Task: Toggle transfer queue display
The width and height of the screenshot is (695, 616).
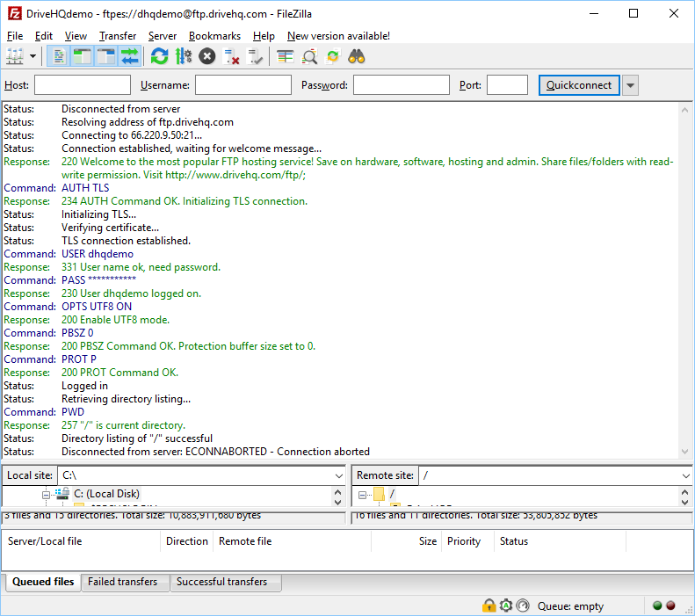Action: (x=129, y=56)
